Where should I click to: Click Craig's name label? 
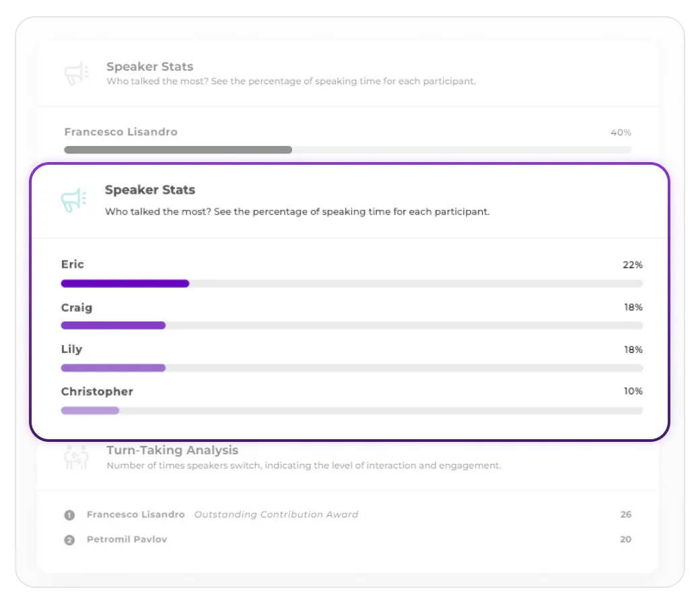tap(76, 307)
